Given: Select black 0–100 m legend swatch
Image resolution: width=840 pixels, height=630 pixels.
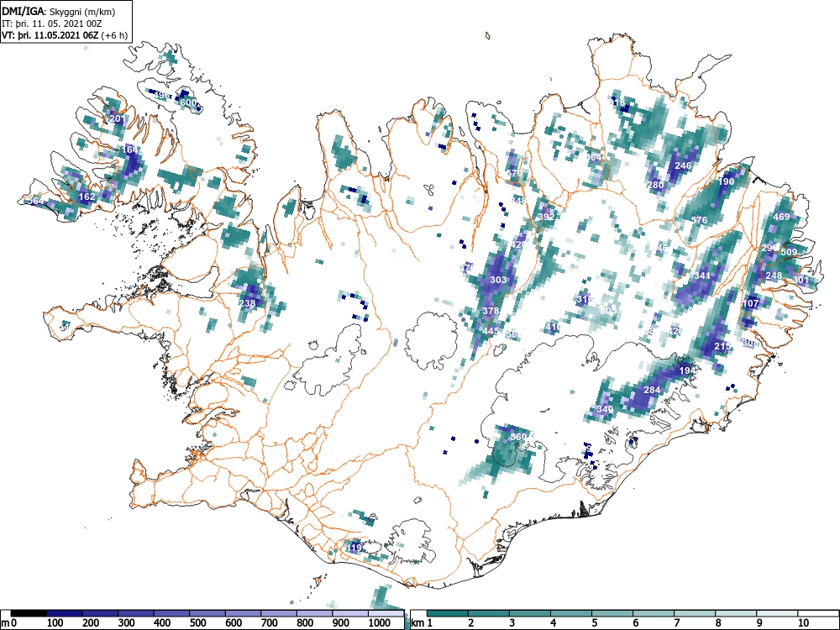Looking at the screenshot, I should [x=29, y=613].
